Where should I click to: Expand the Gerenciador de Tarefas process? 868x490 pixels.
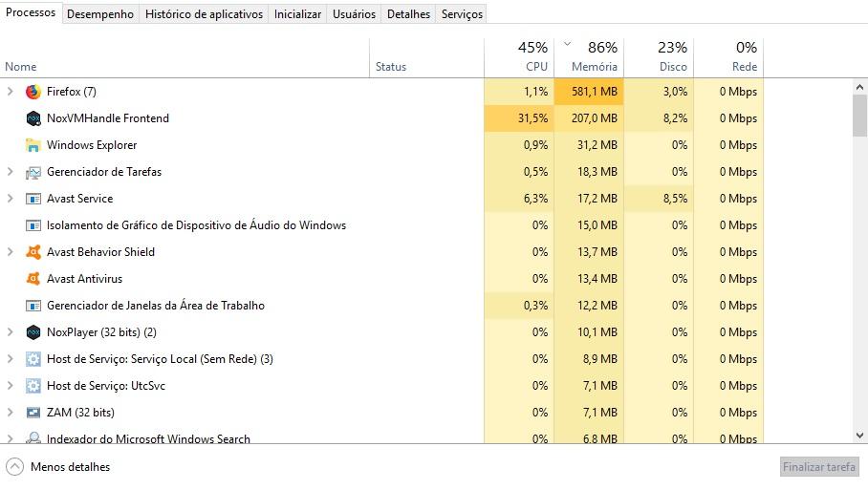tap(10, 171)
